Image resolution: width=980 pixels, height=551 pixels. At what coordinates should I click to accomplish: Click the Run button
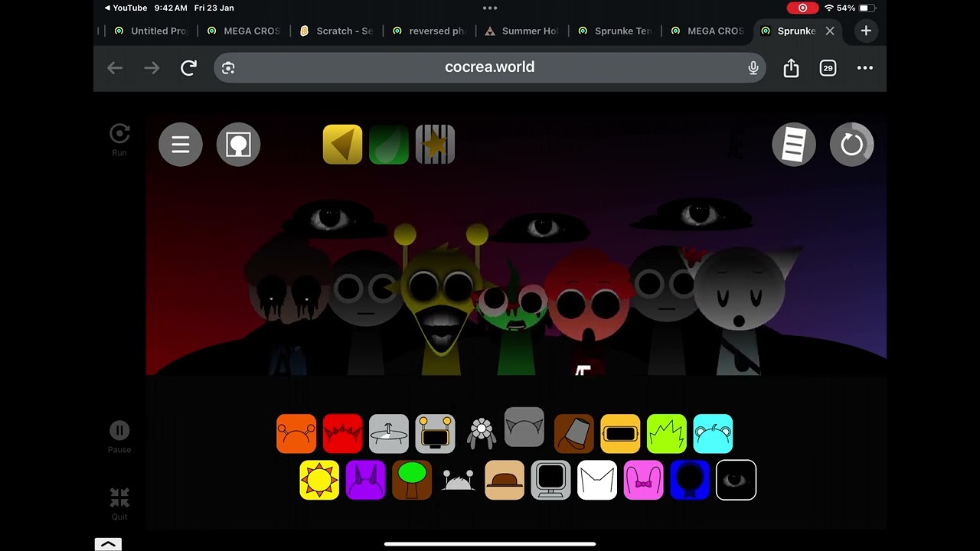point(119,139)
